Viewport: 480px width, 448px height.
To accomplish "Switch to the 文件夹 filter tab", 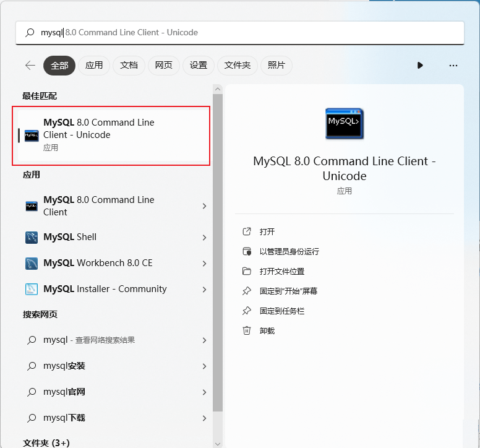I will click(x=238, y=65).
